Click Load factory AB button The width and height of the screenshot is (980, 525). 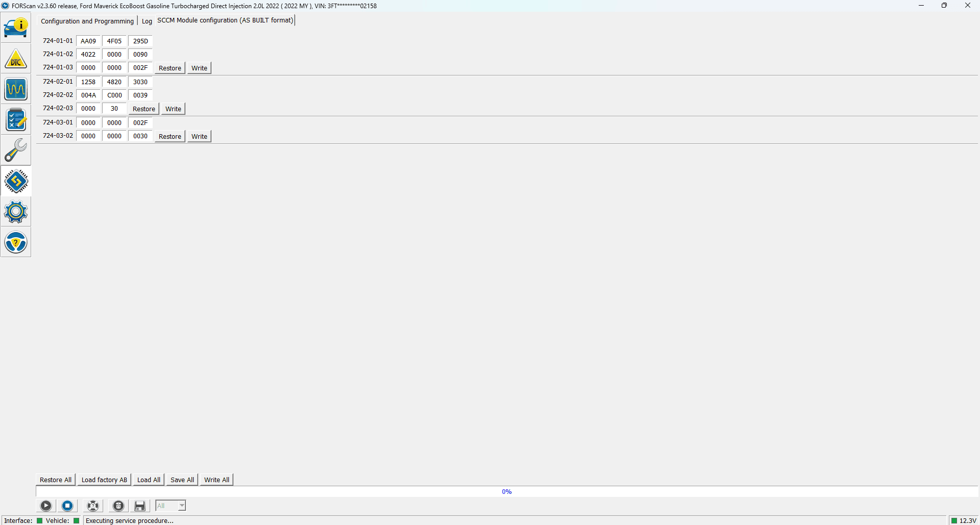pos(104,480)
